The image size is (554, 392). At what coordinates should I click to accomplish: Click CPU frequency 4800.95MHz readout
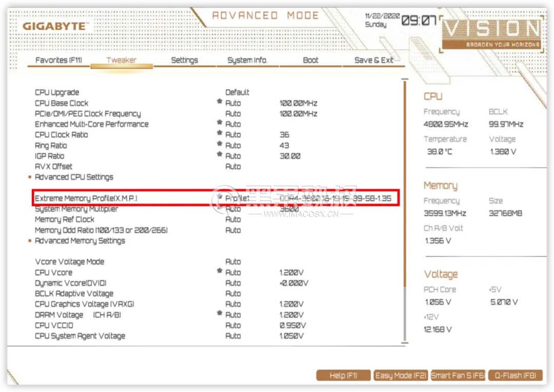pos(446,124)
